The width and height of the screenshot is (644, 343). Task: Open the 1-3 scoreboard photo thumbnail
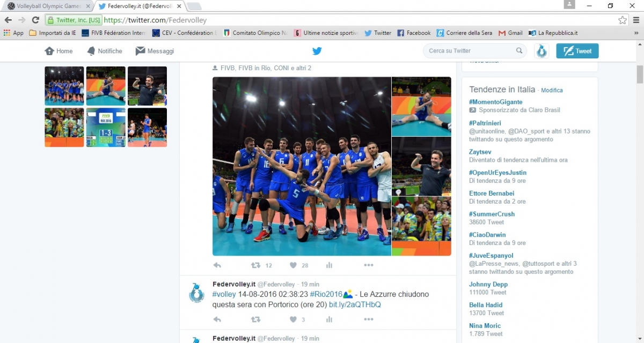[x=106, y=128]
